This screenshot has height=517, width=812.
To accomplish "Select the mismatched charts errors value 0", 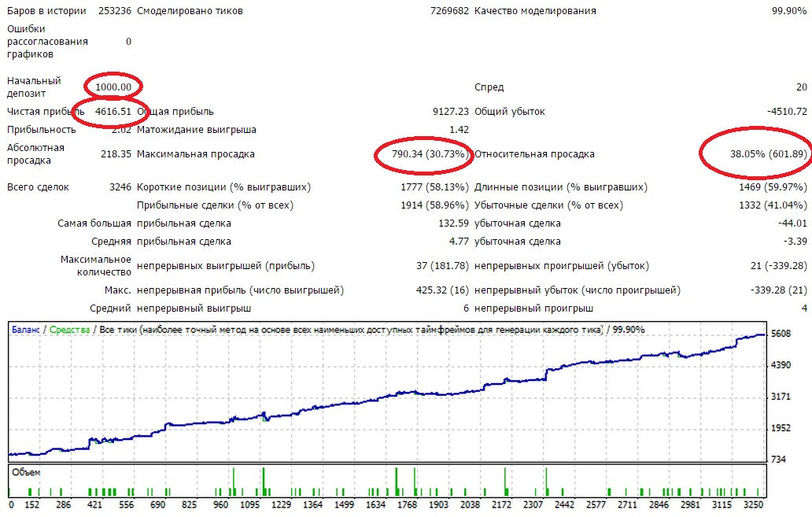I will [128, 42].
